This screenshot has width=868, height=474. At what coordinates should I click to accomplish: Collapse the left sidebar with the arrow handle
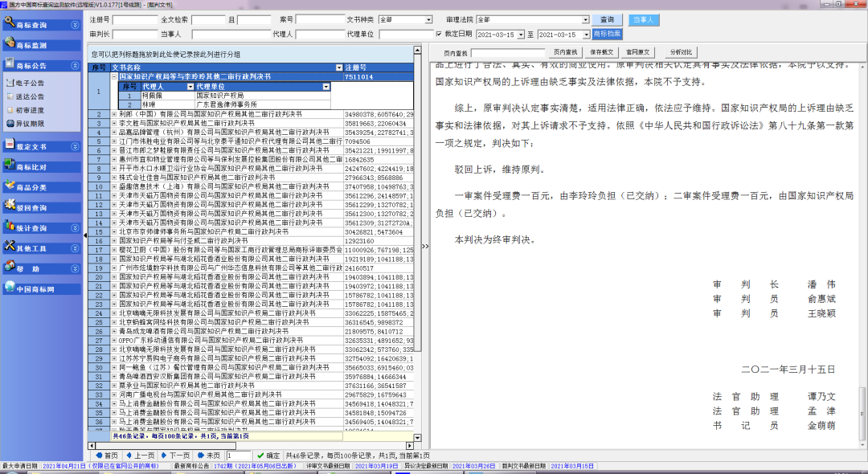click(x=85, y=235)
